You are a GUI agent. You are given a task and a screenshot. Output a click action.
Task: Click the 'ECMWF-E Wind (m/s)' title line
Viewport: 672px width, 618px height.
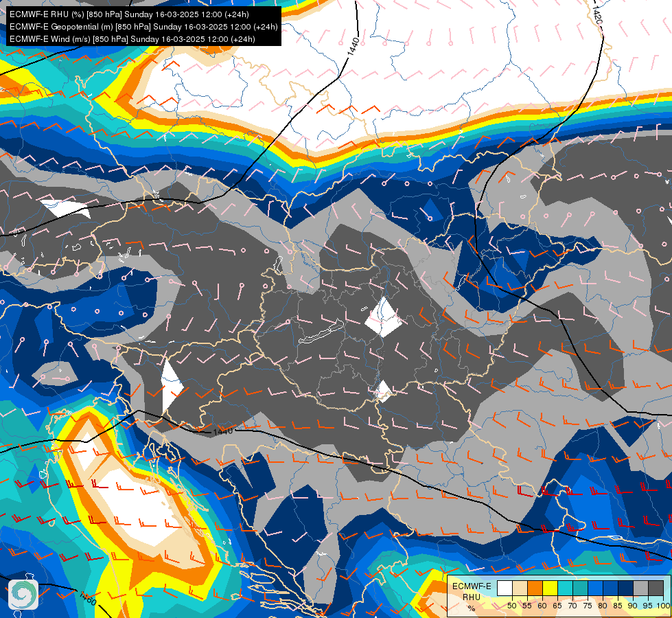point(132,39)
